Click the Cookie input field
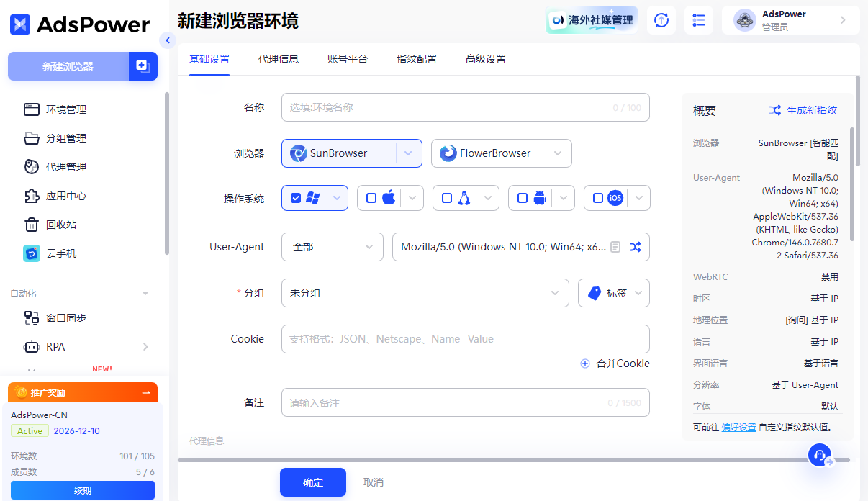Image resolution: width=868 pixels, height=501 pixels. point(466,339)
